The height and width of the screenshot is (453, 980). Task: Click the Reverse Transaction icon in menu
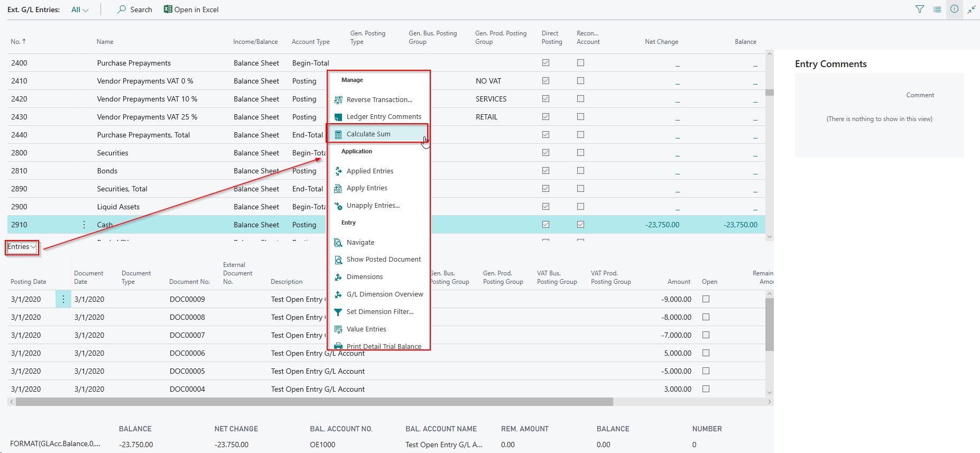point(338,100)
